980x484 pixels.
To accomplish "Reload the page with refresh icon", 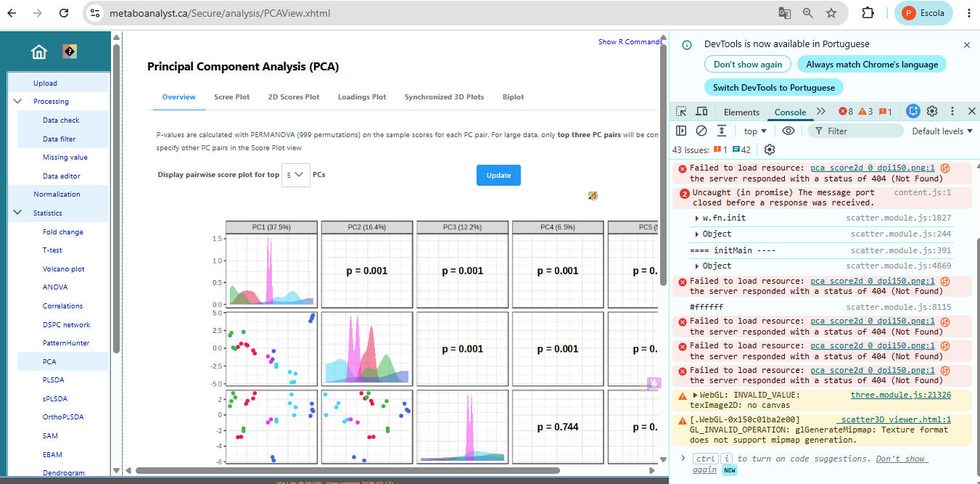I will coord(64,13).
